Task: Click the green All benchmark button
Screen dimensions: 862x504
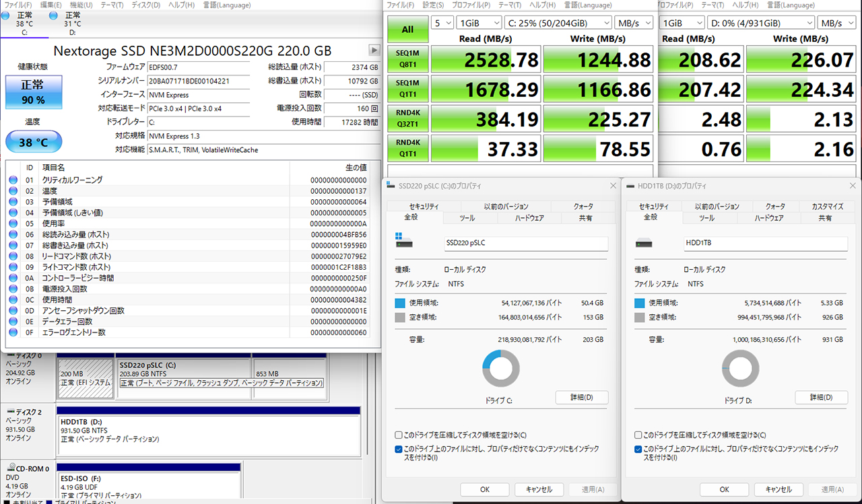Action: (x=408, y=30)
